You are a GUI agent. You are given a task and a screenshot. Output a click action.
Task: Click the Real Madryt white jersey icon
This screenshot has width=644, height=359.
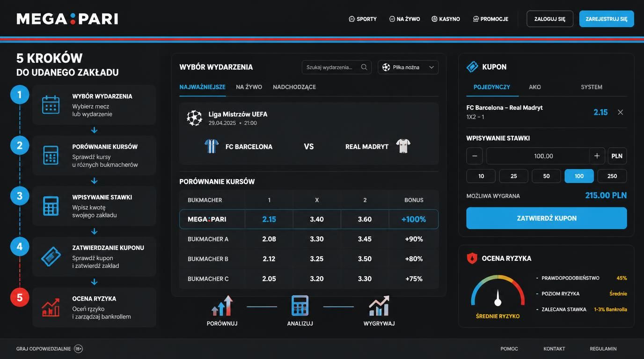pos(403,146)
